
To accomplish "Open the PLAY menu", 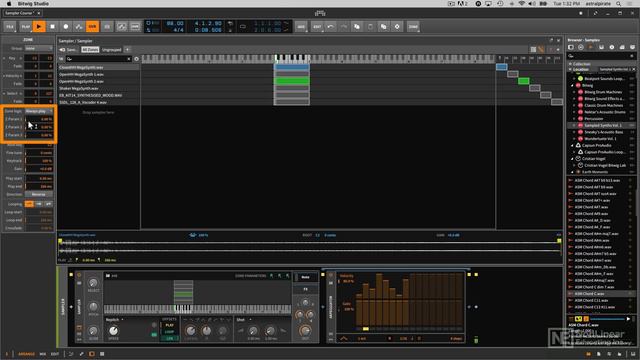I will click(25, 27).
